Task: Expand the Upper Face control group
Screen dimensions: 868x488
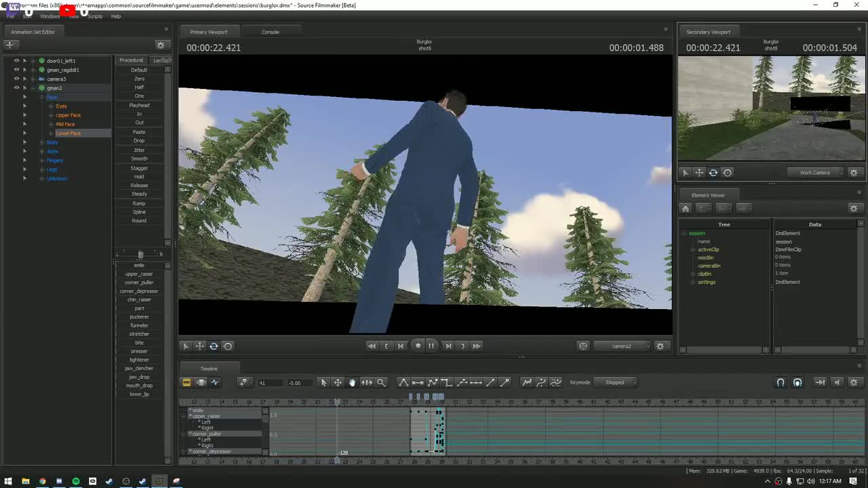Action: [x=51, y=115]
